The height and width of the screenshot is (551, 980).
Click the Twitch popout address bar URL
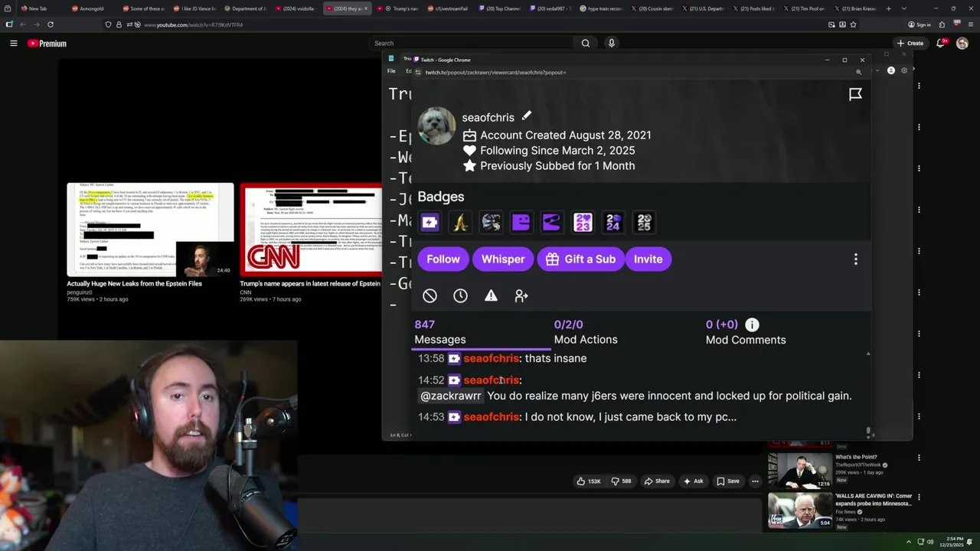495,72
